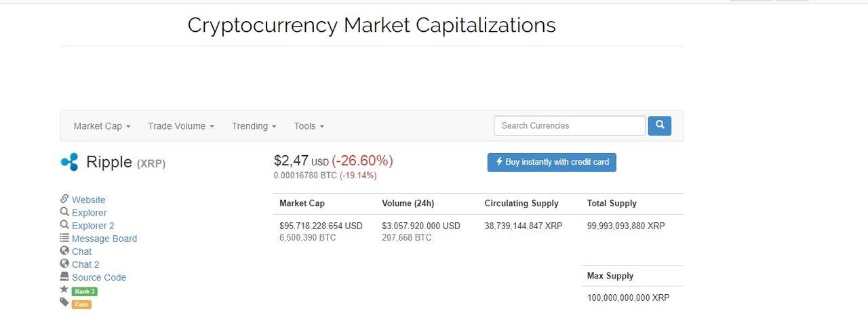Image resolution: width=868 pixels, height=326 pixels.
Task: Click the star icon beside Rank 3
Action: coord(64,290)
